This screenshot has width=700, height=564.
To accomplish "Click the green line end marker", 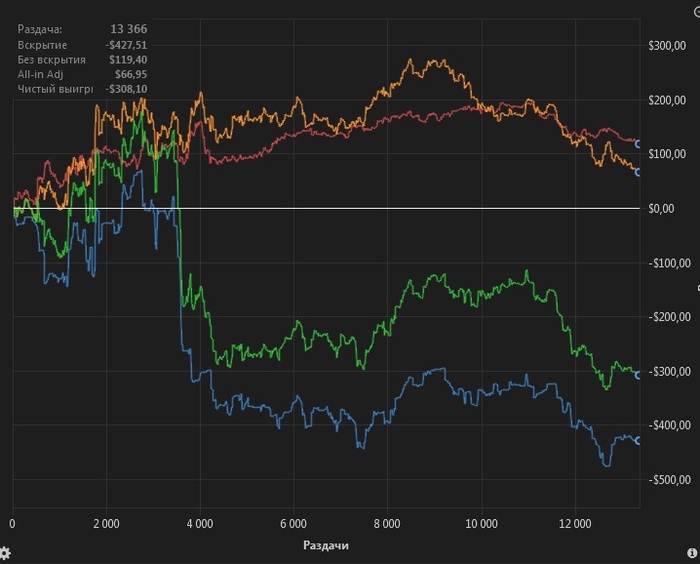I will click(x=639, y=375).
